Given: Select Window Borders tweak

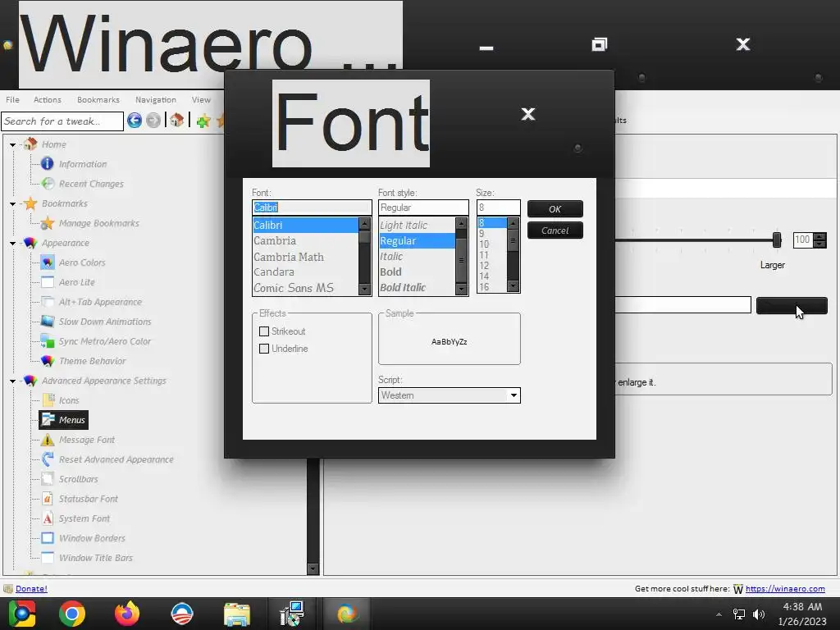Looking at the screenshot, I should coord(92,538).
